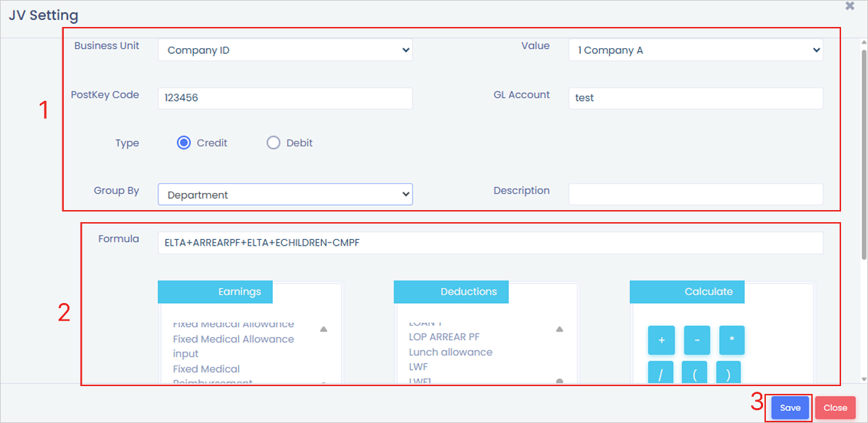Select the Credit radio button
This screenshot has width=868, height=423.
click(x=184, y=143)
